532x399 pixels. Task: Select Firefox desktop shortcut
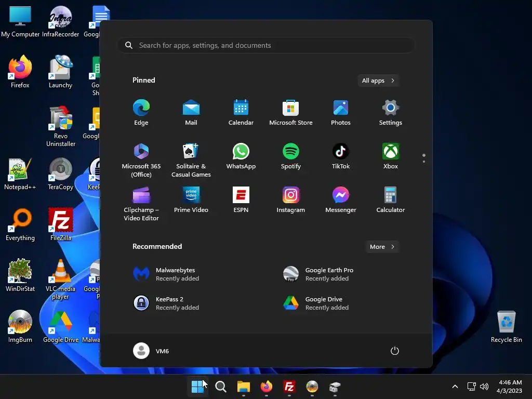pyautogui.click(x=20, y=72)
